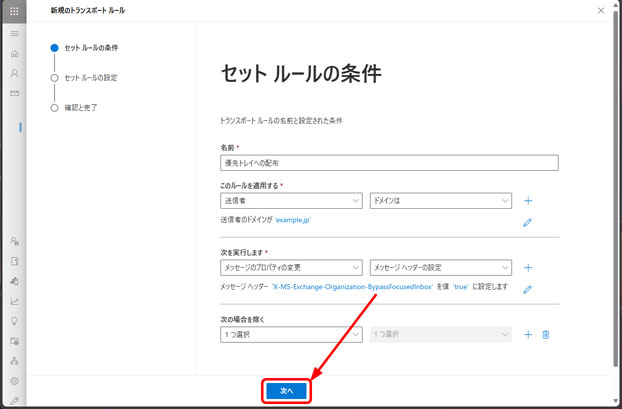Click the 新規のトランスポート ルール title

(88, 11)
